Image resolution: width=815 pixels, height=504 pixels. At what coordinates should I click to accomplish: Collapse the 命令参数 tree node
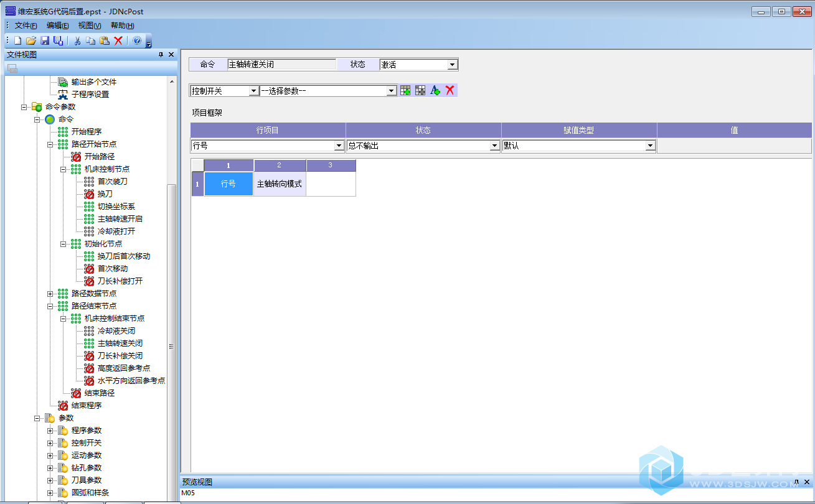click(24, 107)
